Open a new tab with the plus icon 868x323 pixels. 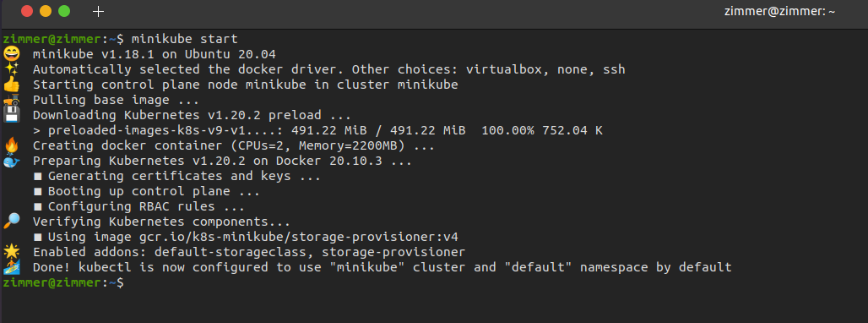(98, 11)
